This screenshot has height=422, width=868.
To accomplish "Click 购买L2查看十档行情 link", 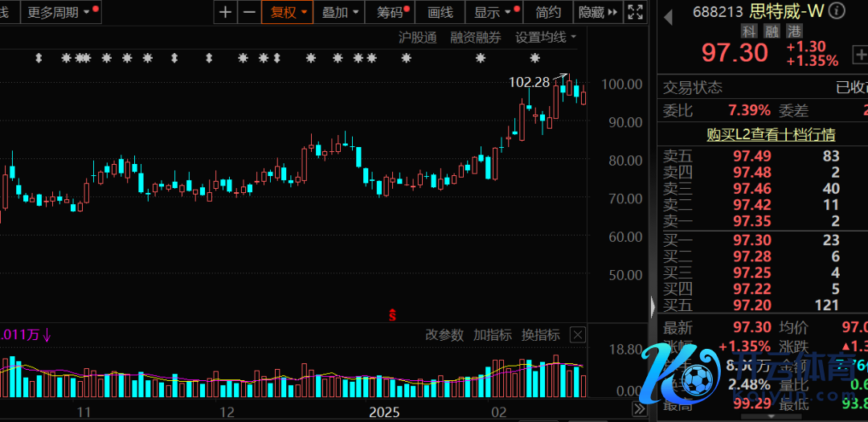I will point(770,134).
